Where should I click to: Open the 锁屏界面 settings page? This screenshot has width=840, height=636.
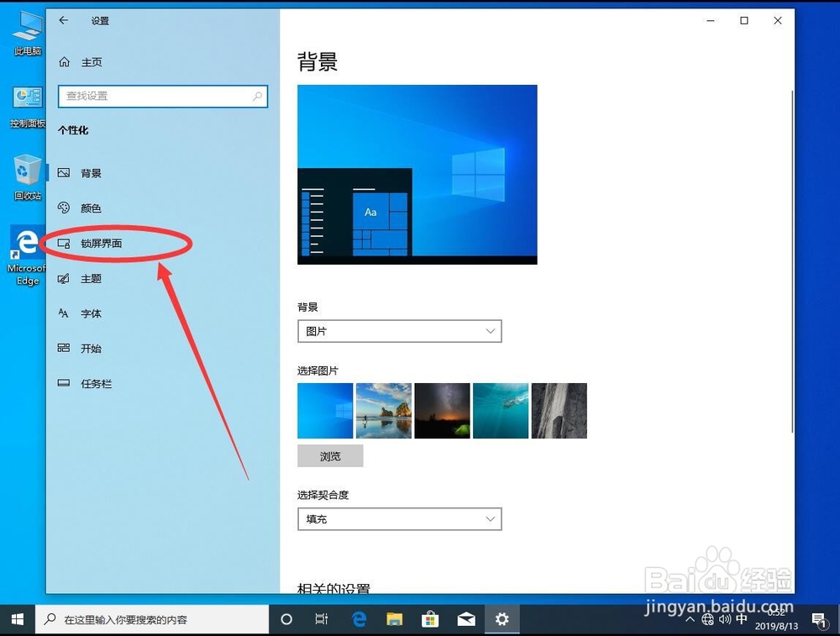pyautogui.click(x=163, y=244)
